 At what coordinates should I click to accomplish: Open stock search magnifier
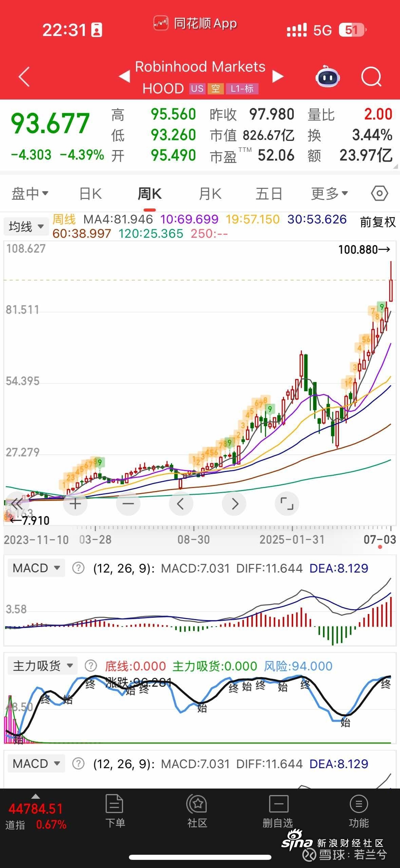(371, 77)
